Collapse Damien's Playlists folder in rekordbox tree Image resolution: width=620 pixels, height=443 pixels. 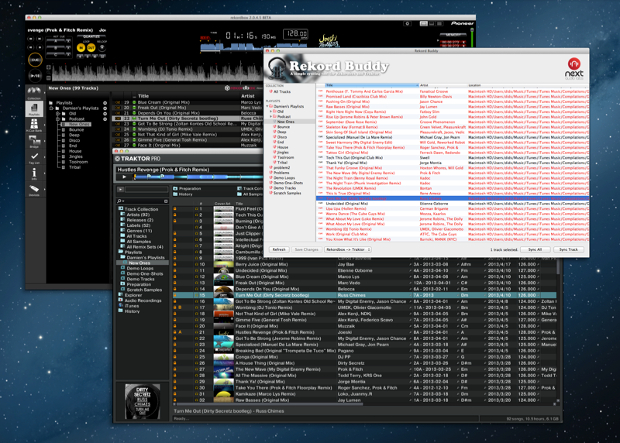tap(51, 108)
